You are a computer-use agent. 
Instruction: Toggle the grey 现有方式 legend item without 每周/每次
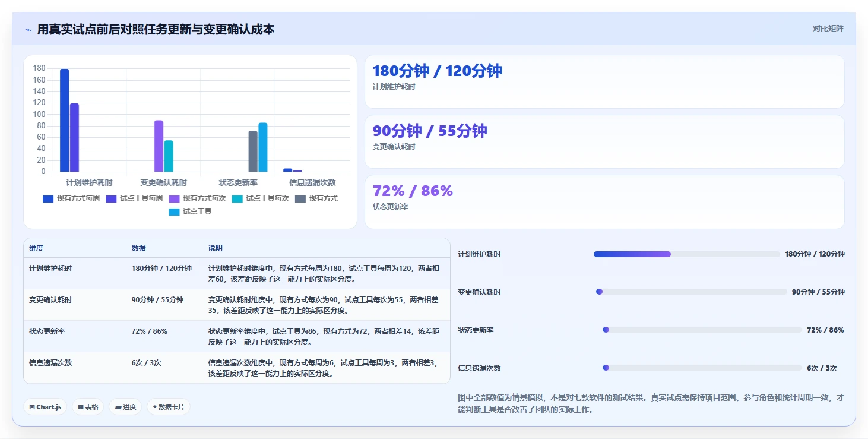point(316,198)
